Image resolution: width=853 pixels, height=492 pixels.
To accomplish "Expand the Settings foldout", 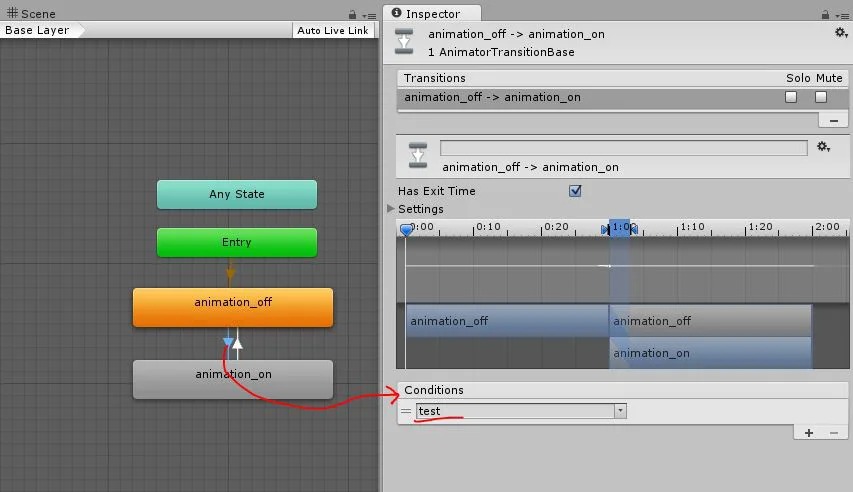I will [x=391, y=209].
